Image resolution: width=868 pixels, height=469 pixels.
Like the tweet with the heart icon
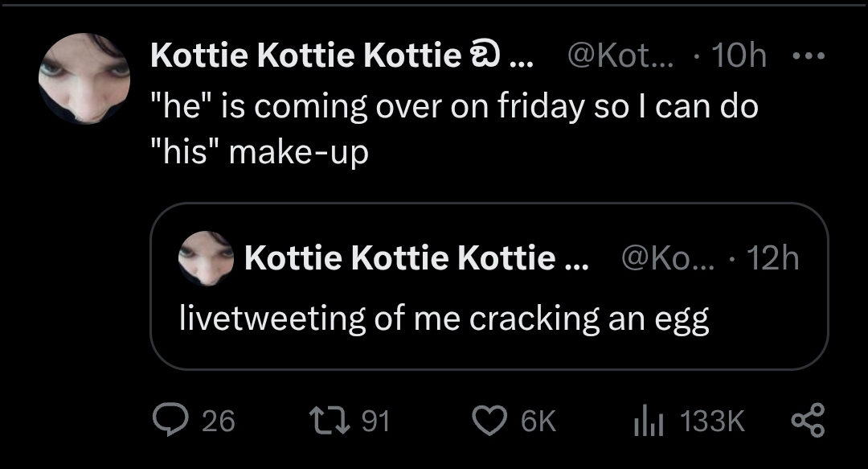488,420
